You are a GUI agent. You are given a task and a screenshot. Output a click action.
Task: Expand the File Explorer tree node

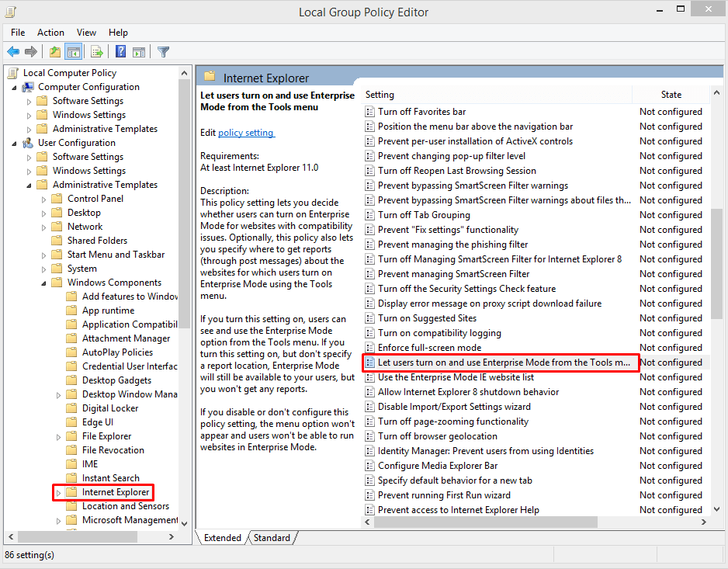pyautogui.click(x=58, y=436)
